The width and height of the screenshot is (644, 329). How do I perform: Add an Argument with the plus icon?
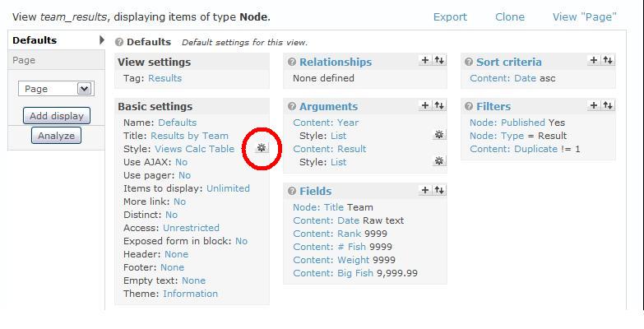(x=425, y=105)
